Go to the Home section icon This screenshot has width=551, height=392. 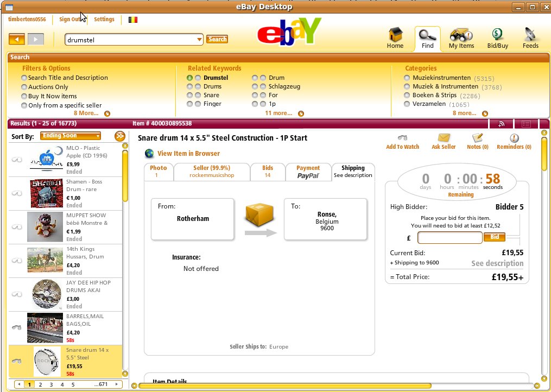[395, 38]
